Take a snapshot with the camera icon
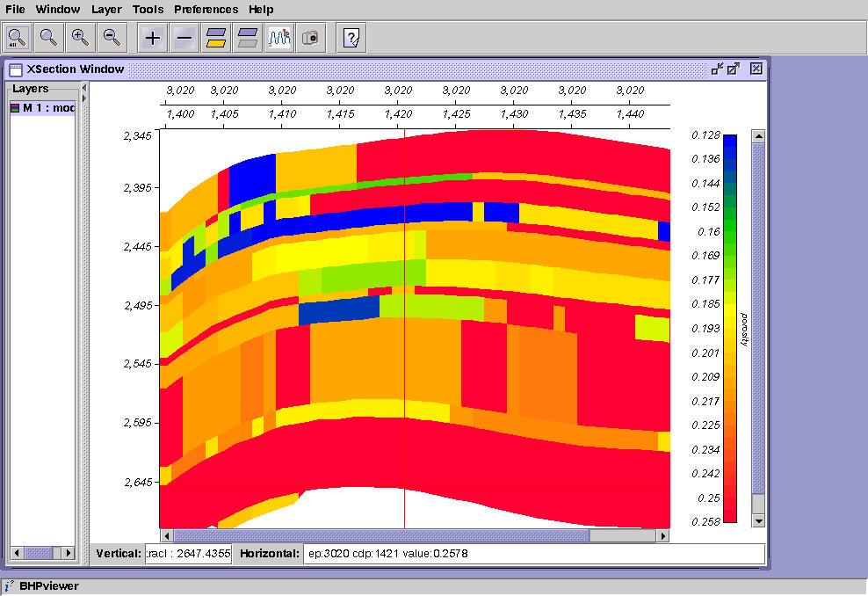 pyautogui.click(x=310, y=38)
